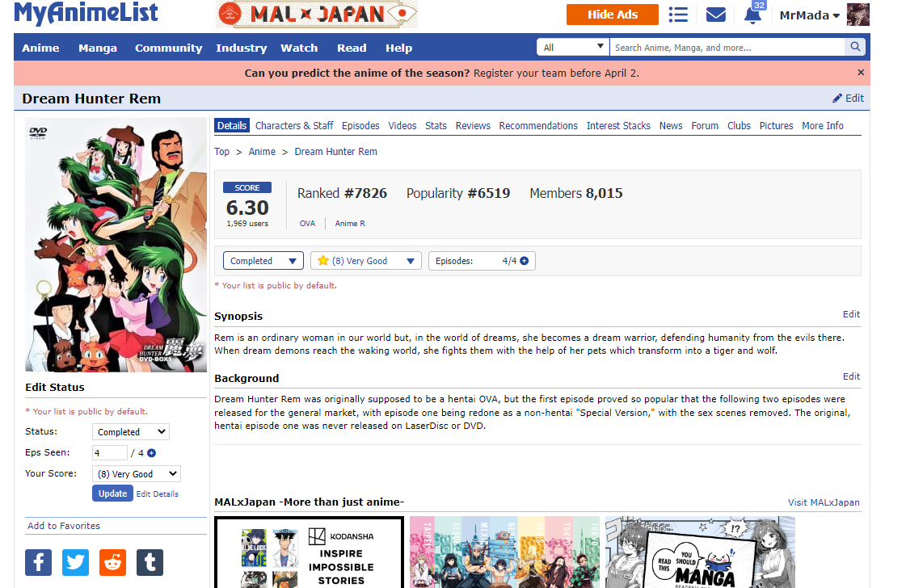Click the Dream Hunter Rem breadcrumb link
Screen dimensions: 906x588
(x=335, y=151)
